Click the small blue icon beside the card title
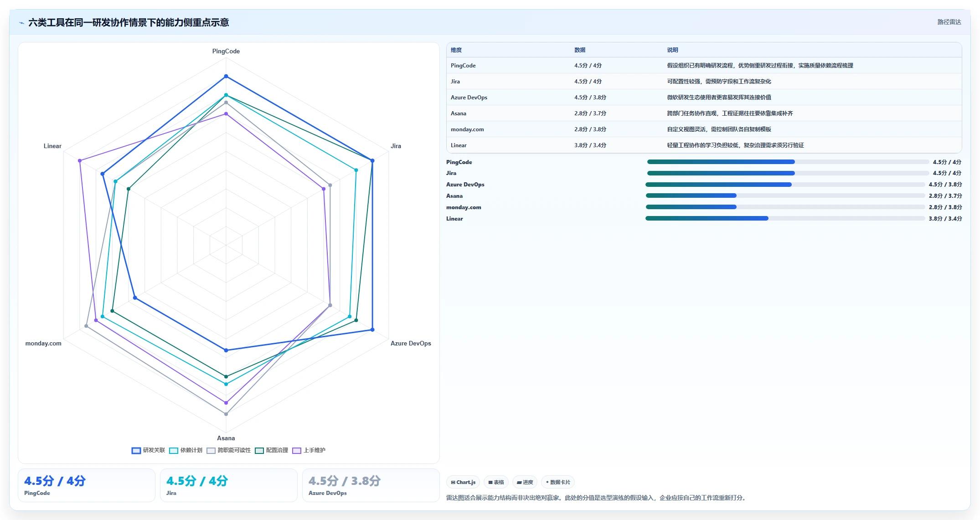980x520 pixels. pos(21,23)
